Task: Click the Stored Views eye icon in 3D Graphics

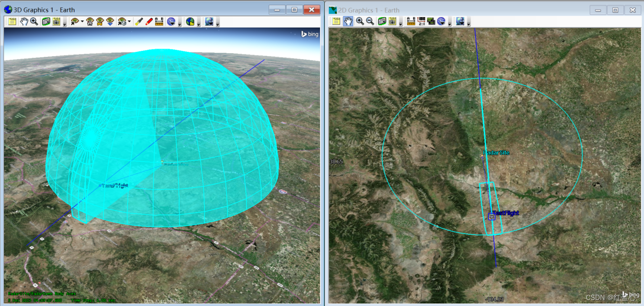Action: 122,21
